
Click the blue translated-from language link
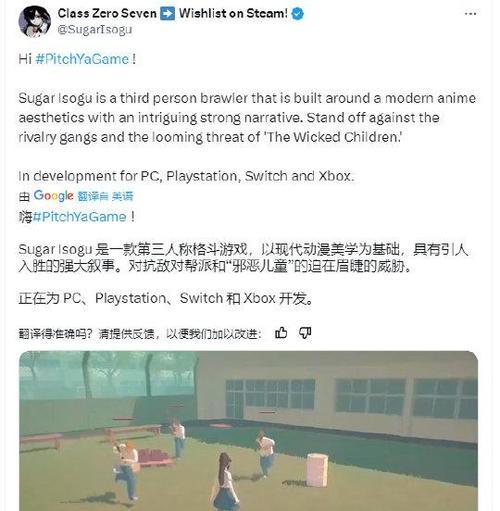point(105,196)
